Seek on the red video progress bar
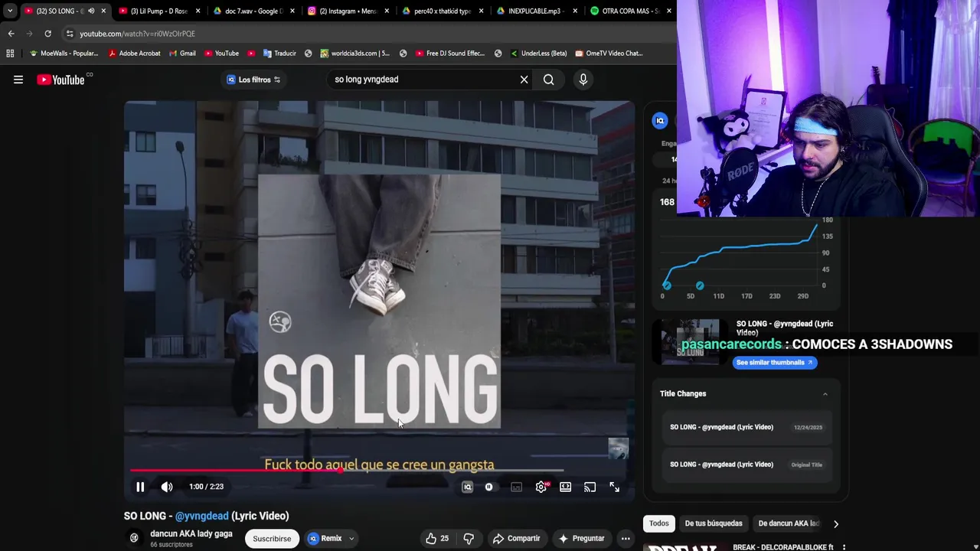Image resolution: width=980 pixels, height=551 pixels. 347,471
